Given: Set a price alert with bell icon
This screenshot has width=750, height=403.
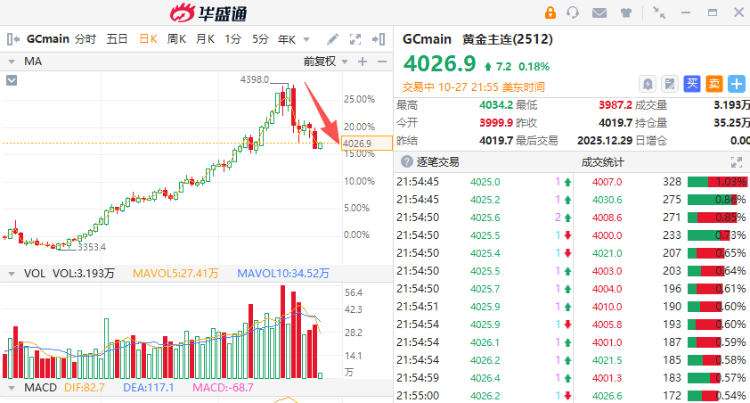Looking at the screenshot, I should (648, 83).
